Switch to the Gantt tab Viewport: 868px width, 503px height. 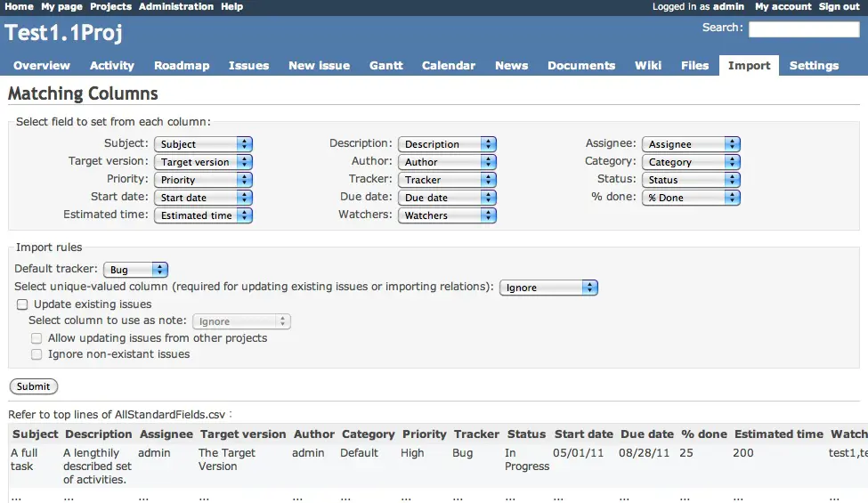[x=386, y=66]
